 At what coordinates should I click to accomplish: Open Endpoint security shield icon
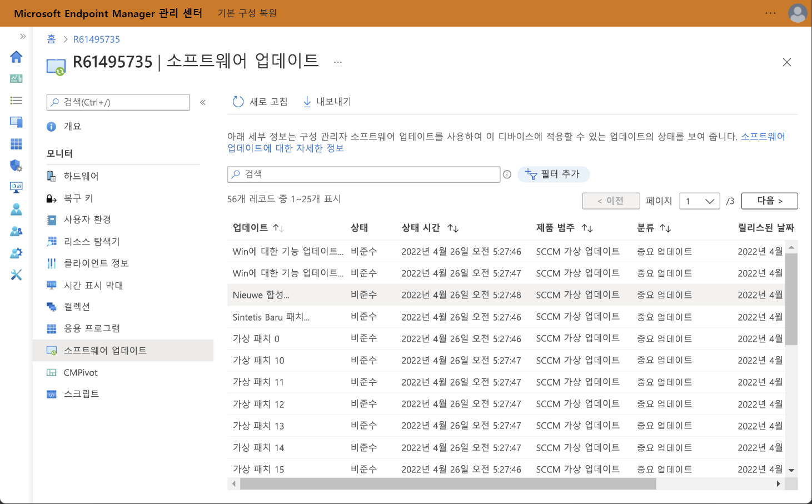[x=16, y=166]
